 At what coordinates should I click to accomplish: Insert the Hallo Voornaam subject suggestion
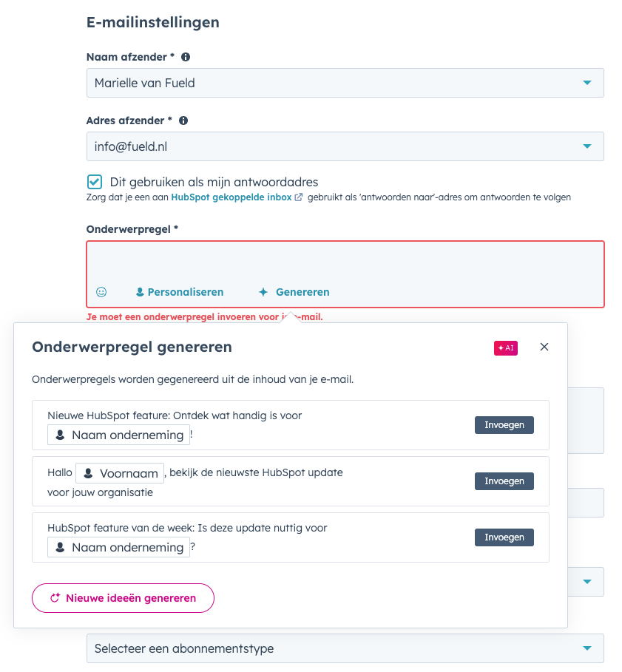(x=504, y=481)
